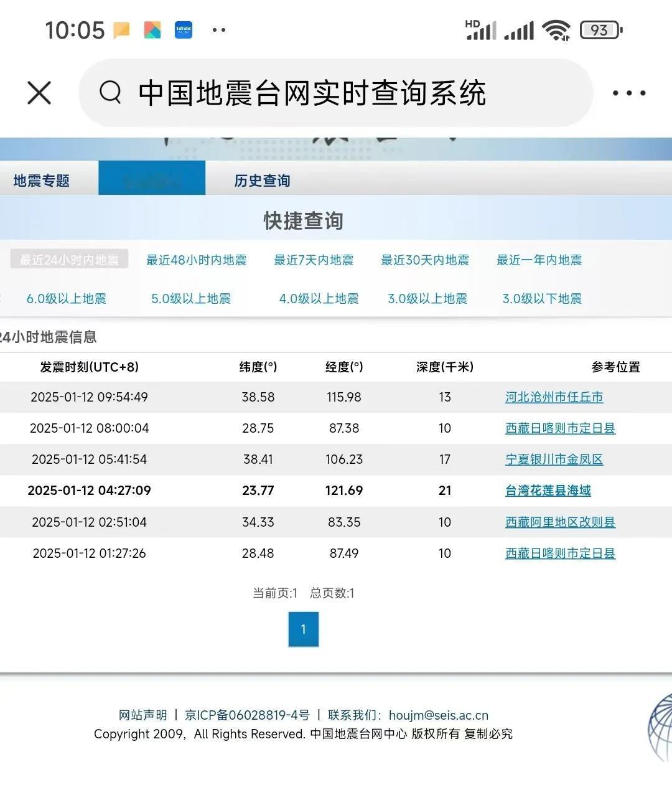The height and width of the screenshot is (800, 672).
Task: Click the 快捷查询 heading
Action: [303, 220]
